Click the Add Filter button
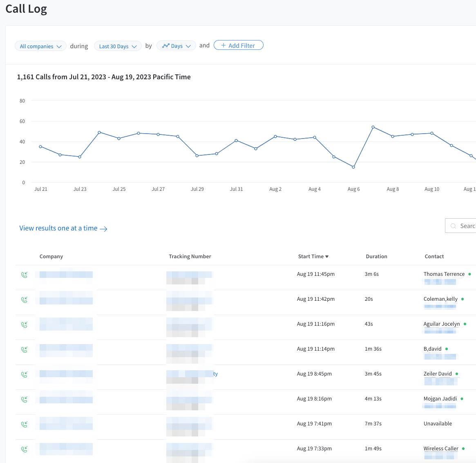The height and width of the screenshot is (463, 476). tap(238, 45)
